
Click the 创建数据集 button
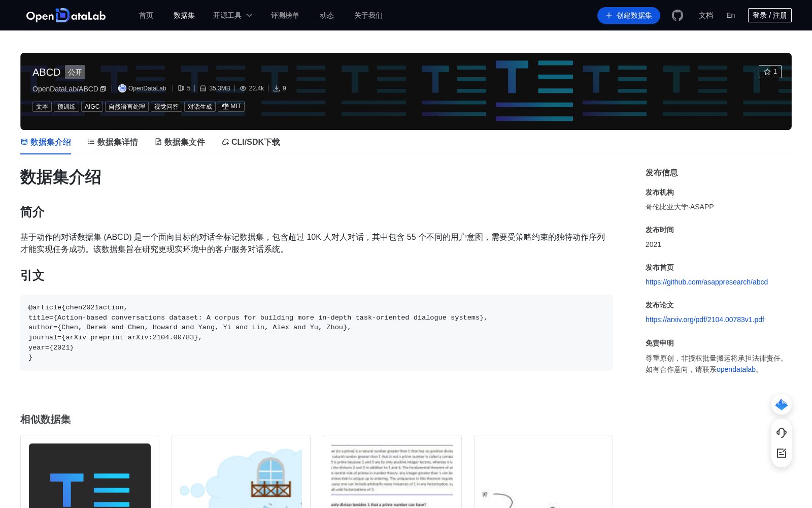pos(628,15)
